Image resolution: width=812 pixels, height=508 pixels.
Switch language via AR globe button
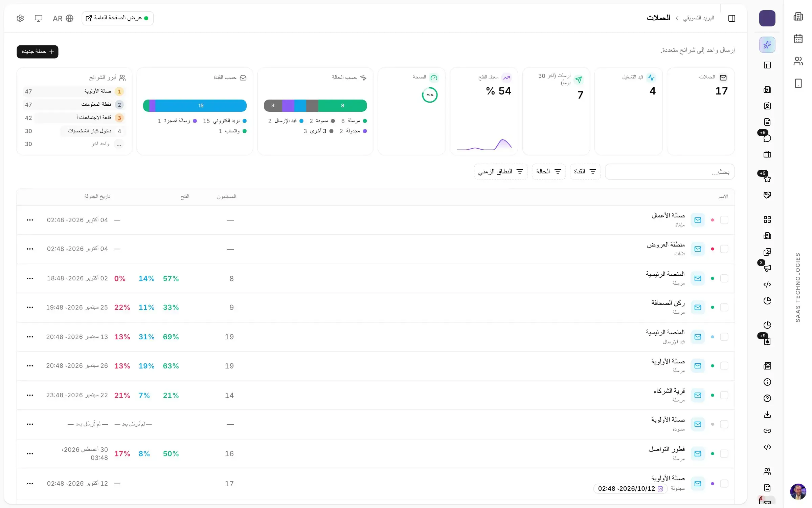[x=63, y=18]
